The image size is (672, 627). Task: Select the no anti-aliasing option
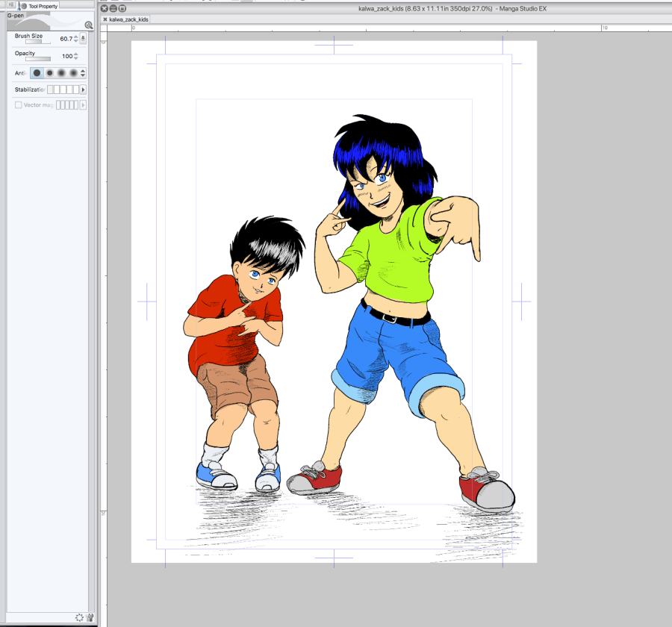click(x=37, y=73)
